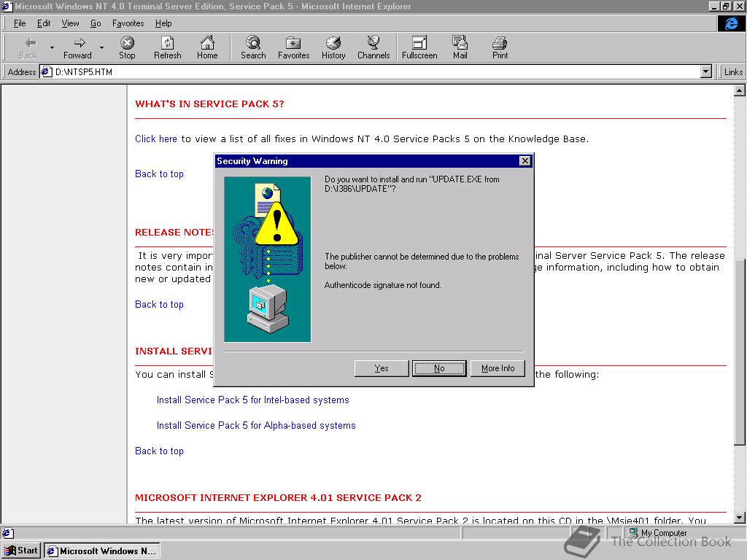Click the scrollbar down arrow
This screenshot has height=560, width=747.
click(740, 518)
